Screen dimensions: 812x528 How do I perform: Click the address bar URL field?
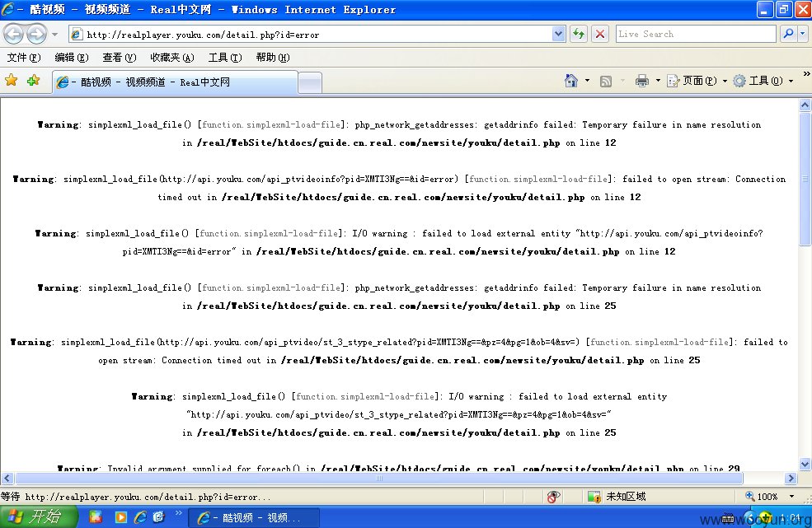tap(311, 35)
